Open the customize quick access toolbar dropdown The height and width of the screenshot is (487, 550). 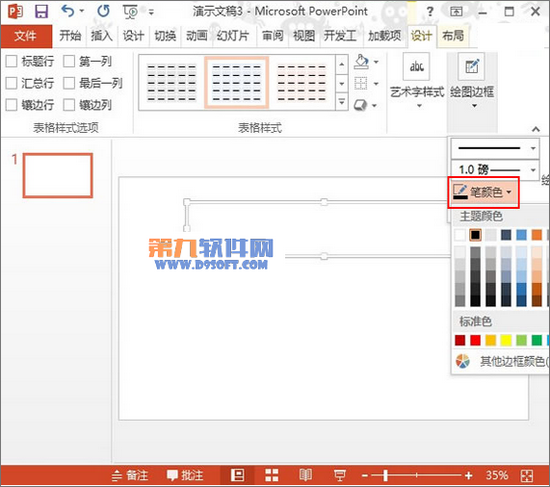151,12
